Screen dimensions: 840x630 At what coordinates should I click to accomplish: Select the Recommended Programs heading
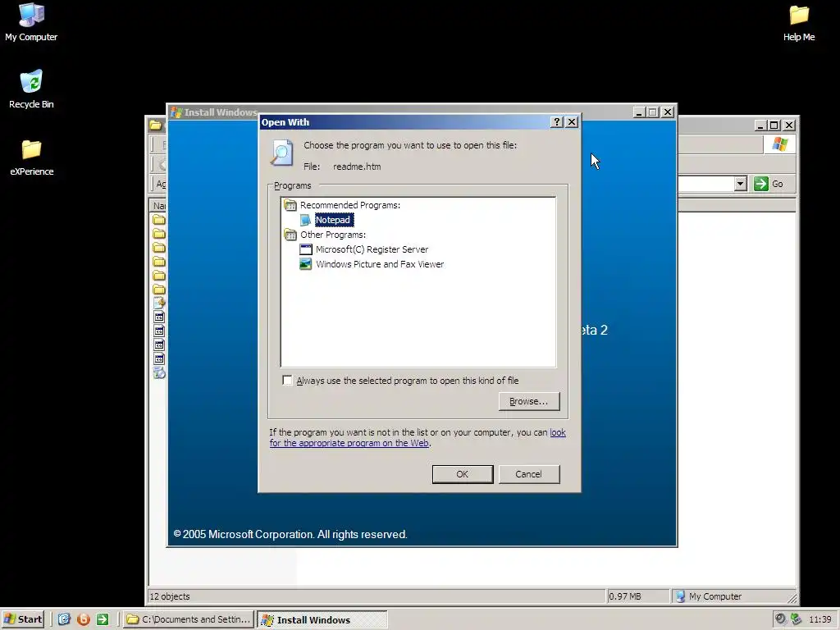349,205
